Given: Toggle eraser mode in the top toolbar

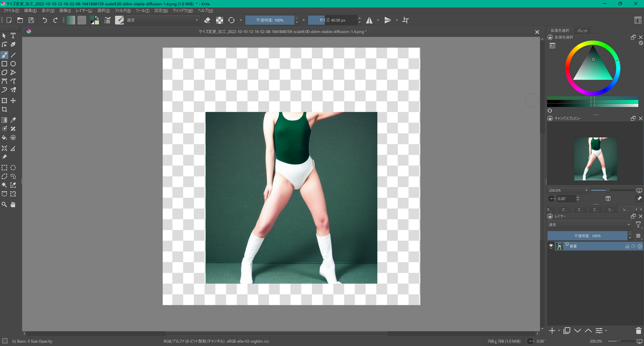Looking at the screenshot, I should pyautogui.click(x=207, y=20).
